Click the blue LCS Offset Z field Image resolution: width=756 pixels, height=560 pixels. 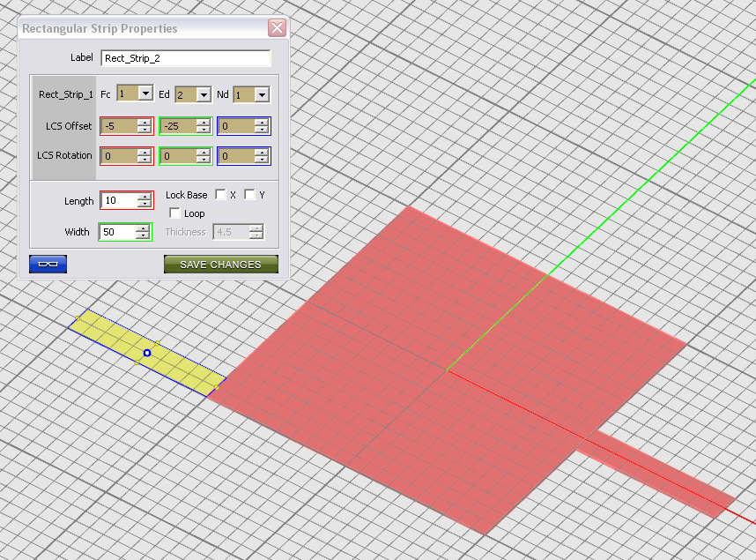pyautogui.click(x=236, y=126)
